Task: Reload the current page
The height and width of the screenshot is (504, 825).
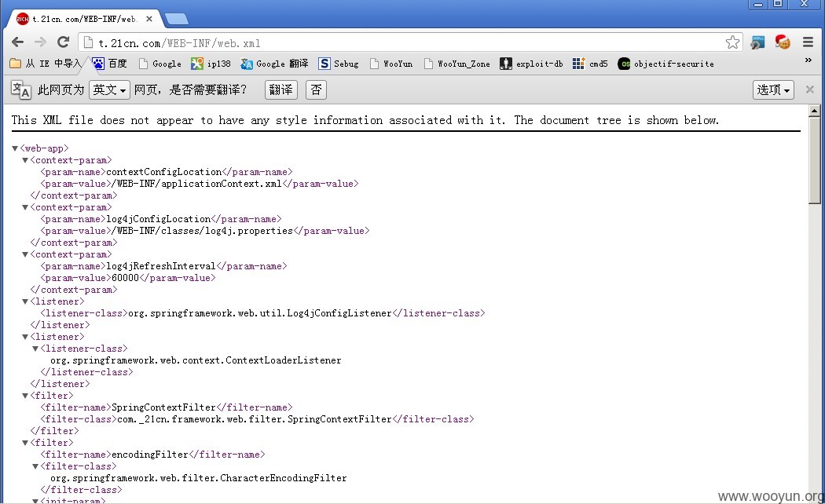Action: pyautogui.click(x=63, y=42)
